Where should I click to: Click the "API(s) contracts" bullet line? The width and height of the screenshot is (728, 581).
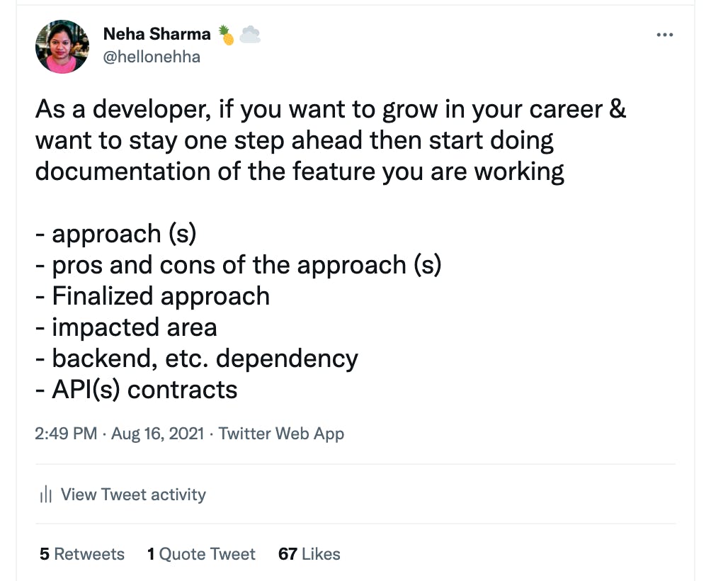pos(137,389)
